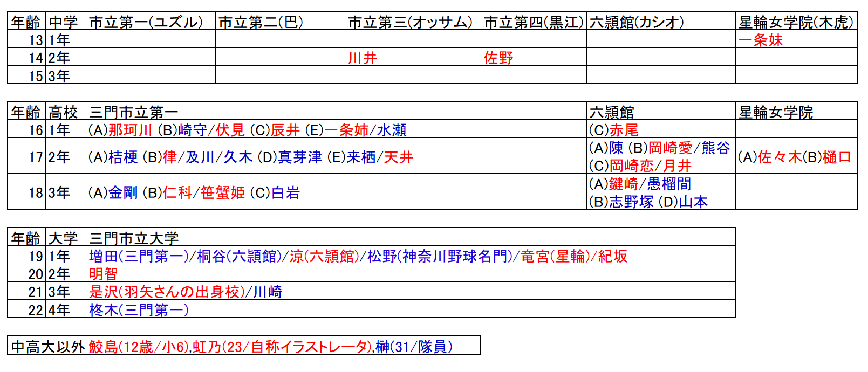The image size is (868, 372).
Task: Click the 市立第一(ユズル) column header
Action: [x=151, y=22]
